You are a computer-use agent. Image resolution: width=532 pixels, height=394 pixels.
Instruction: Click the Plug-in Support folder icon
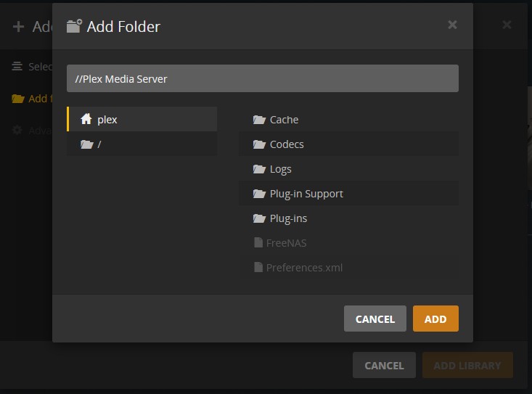coord(259,194)
